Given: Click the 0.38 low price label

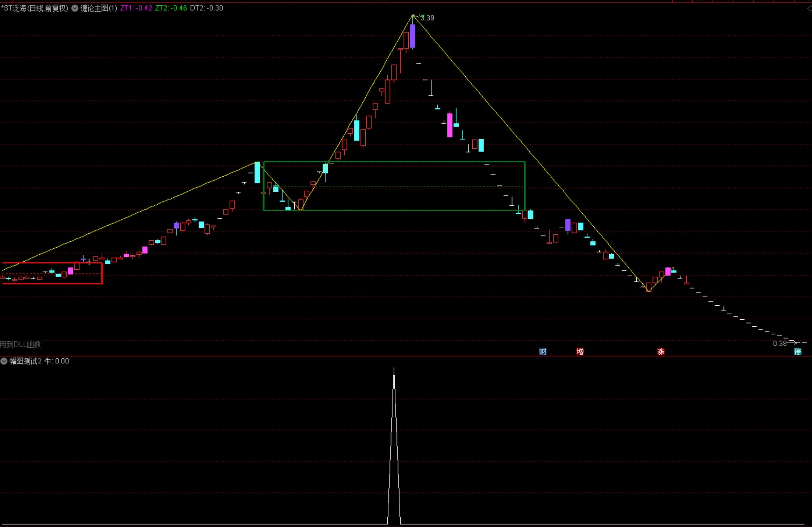Looking at the screenshot, I should click(780, 343).
